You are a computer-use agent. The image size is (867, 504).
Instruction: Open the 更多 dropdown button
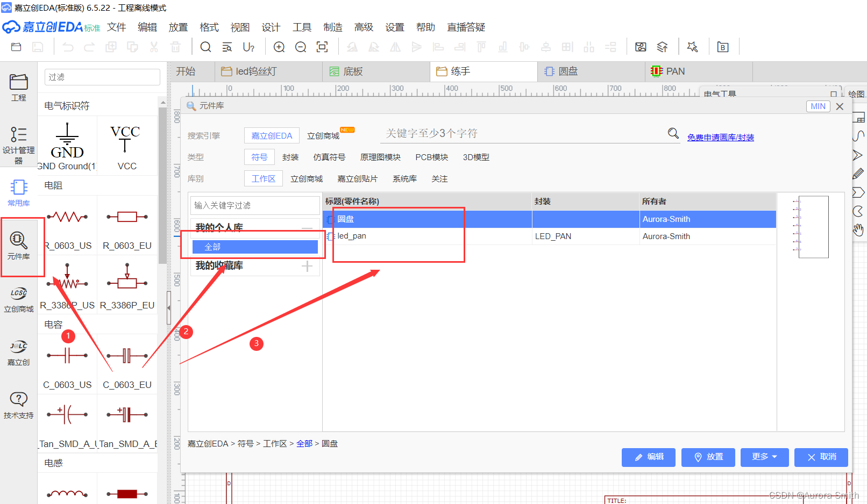click(x=764, y=457)
